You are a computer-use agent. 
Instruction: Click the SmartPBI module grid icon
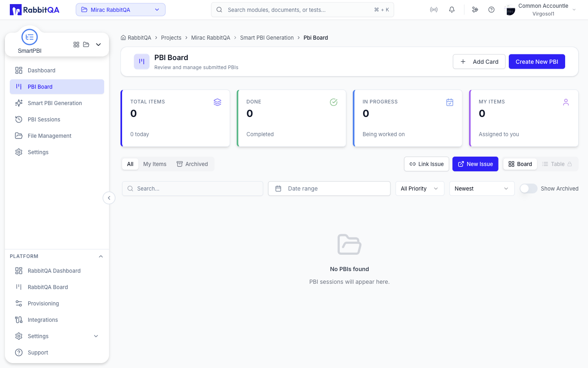[76, 45]
